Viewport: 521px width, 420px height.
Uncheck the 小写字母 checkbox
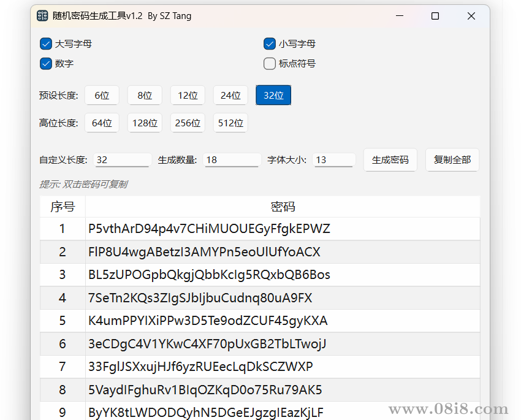pos(270,44)
